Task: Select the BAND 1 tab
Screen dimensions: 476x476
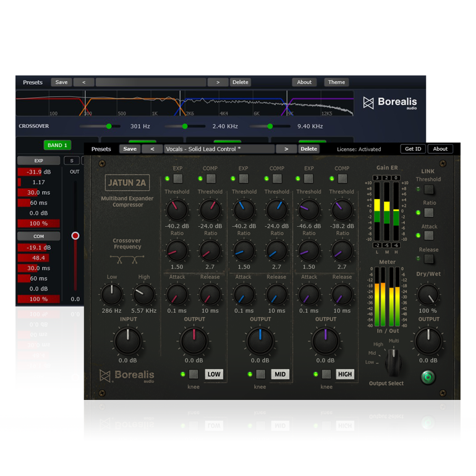Action: pyautogui.click(x=57, y=145)
